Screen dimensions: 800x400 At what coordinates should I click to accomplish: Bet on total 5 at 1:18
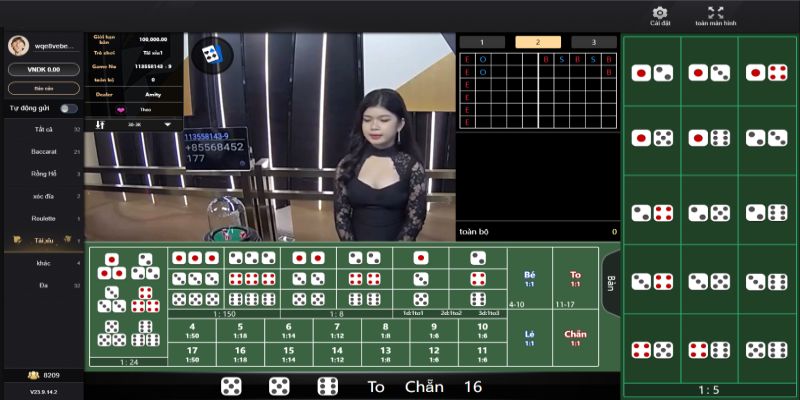(240, 331)
